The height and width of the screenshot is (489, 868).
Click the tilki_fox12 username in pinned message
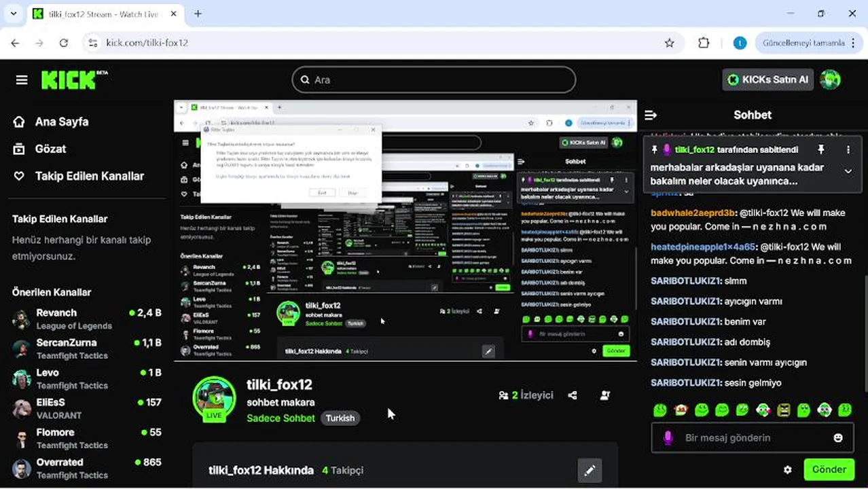point(694,149)
